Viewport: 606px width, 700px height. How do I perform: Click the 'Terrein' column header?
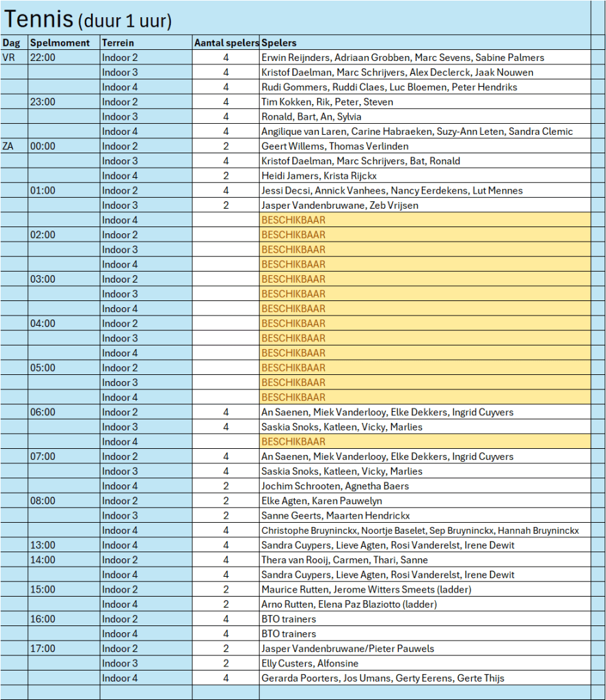click(x=145, y=43)
